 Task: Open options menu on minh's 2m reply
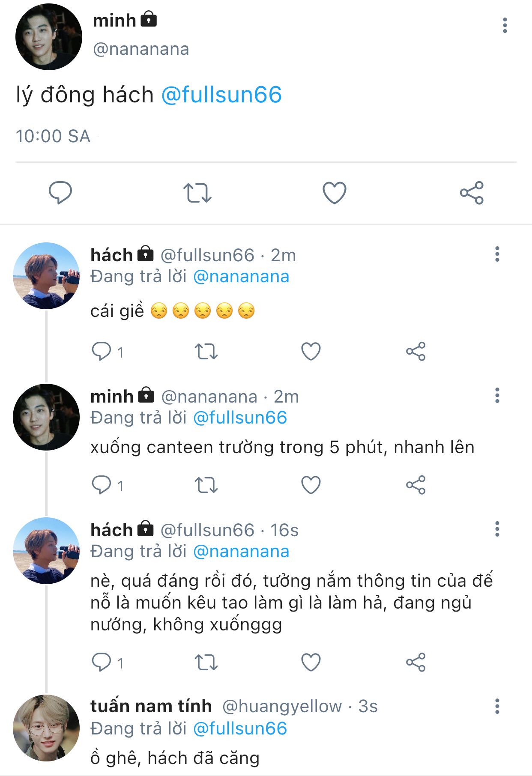tap(497, 395)
